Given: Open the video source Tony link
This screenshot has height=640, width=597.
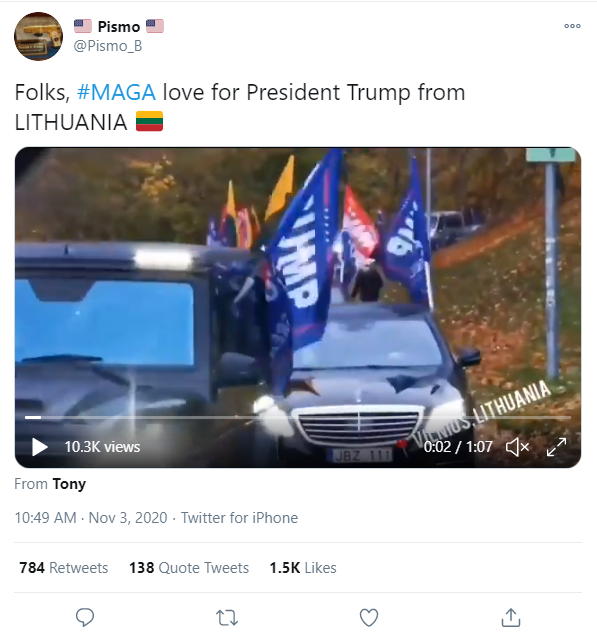Looking at the screenshot, I should 69,484.
